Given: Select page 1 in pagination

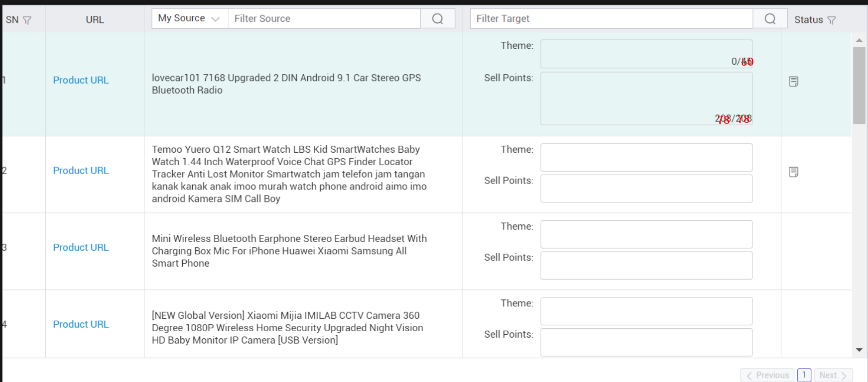Looking at the screenshot, I should click(x=804, y=375).
